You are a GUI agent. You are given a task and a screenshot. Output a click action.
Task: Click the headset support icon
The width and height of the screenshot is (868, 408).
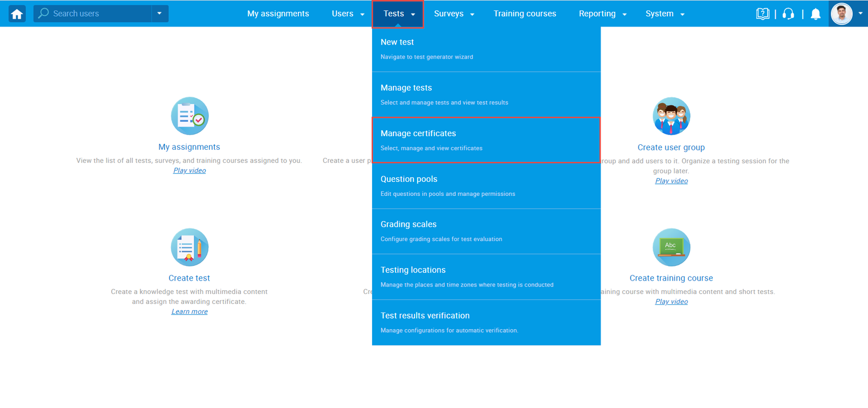pos(788,14)
